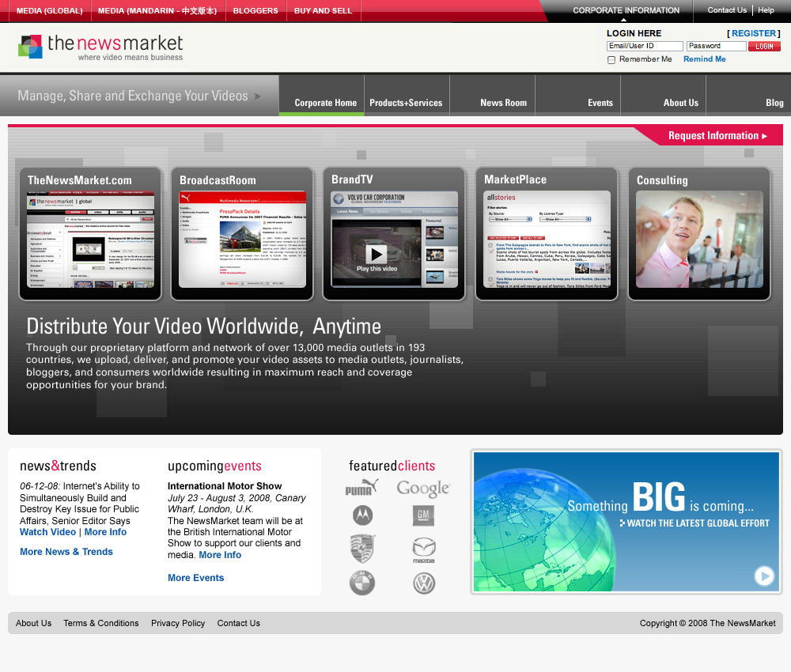
Task: Select the Corporate Information tab
Action: coord(626,10)
